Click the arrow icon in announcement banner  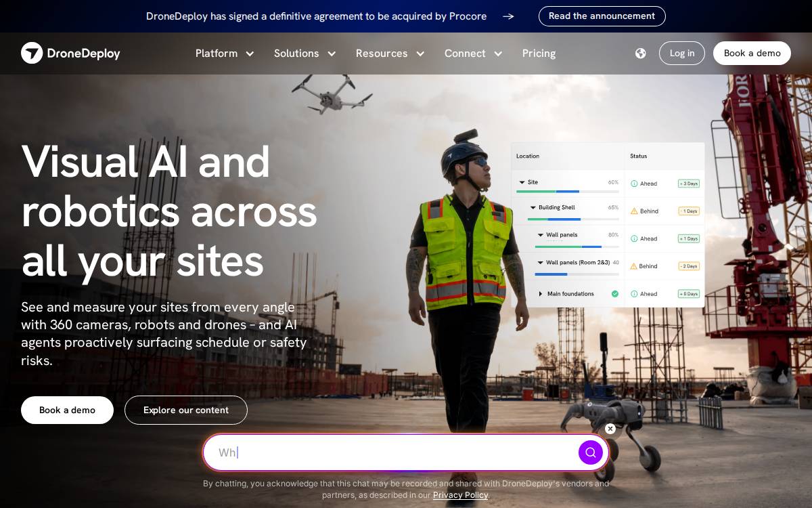(x=508, y=16)
